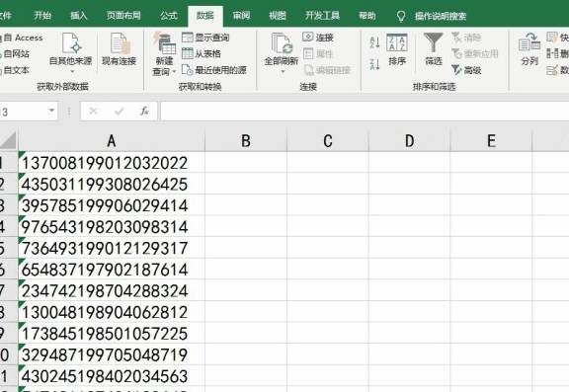Select column B header
The width and height of the screenshot is (569, 392).
pos(246,140)
